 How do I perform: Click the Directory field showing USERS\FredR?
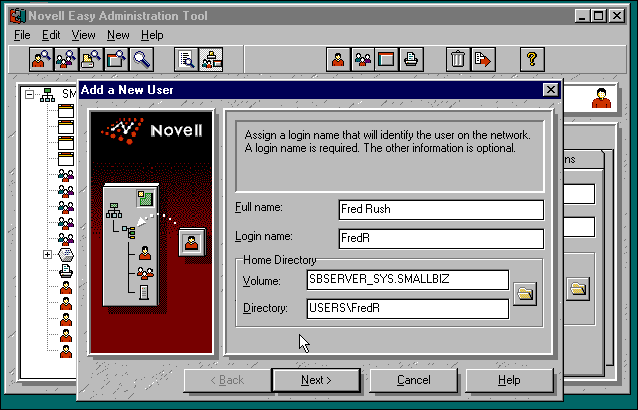pyautogui.click(x=407, y=308)
